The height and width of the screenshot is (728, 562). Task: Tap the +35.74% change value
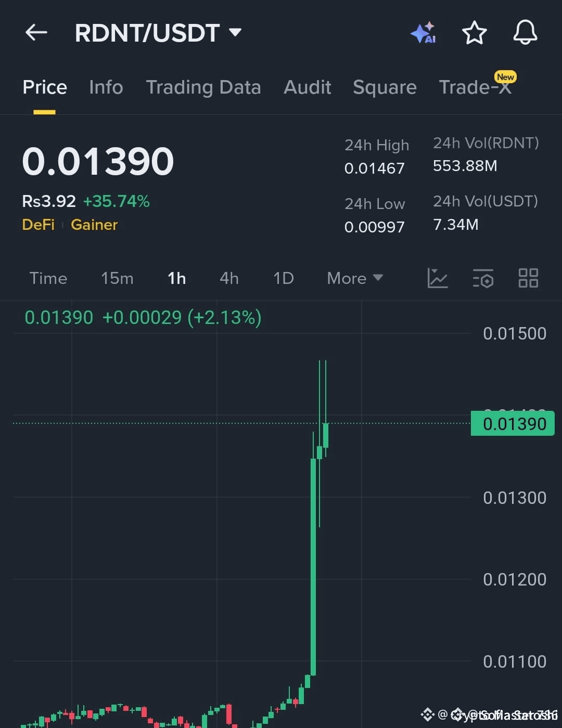tap(117, 201)
